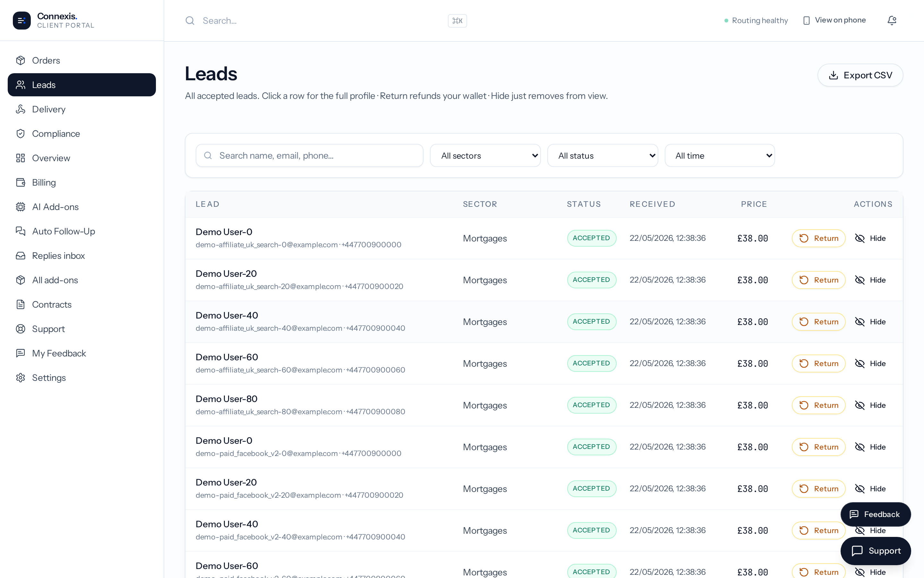Hide the Demo User-40 search-40 lead

point(870,322)
